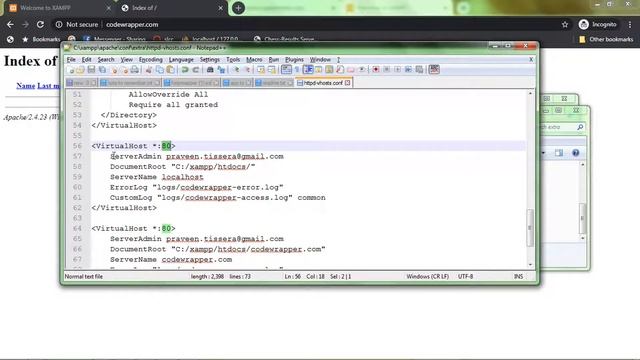Close the 'Index of /' browser tab
The height and width of the screenshot is (360, 640).
[220, 8]
